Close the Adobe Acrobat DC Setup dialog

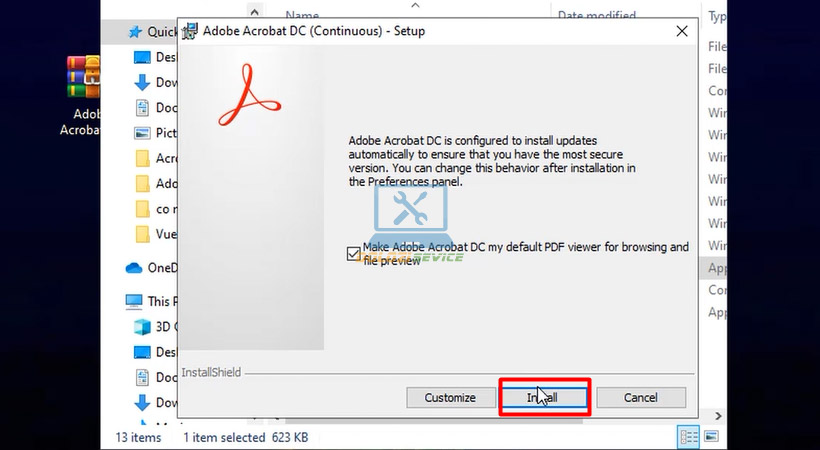pyautogui.click(x=681, y=31)
